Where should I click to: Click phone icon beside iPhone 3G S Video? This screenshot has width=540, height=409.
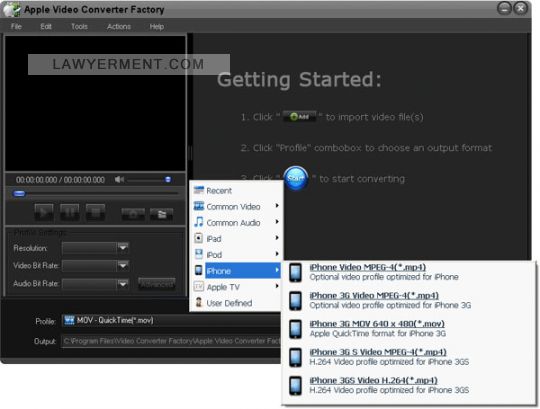pos(295,357)
